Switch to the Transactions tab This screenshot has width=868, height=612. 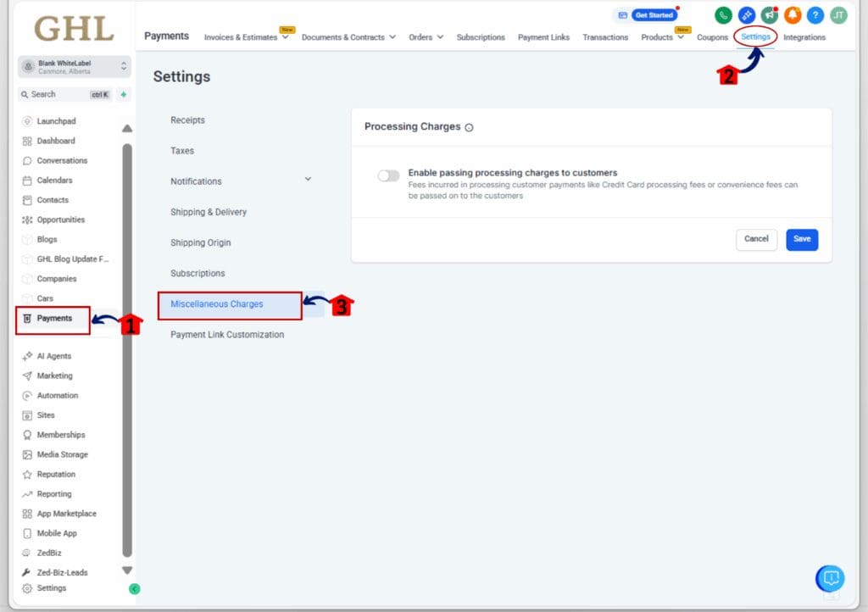pos(605,37)
